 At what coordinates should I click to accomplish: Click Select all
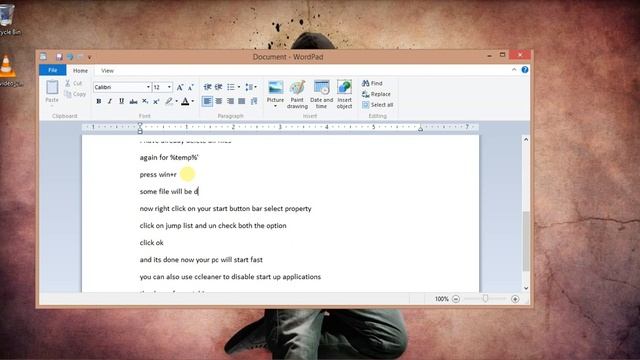point(378,105)
